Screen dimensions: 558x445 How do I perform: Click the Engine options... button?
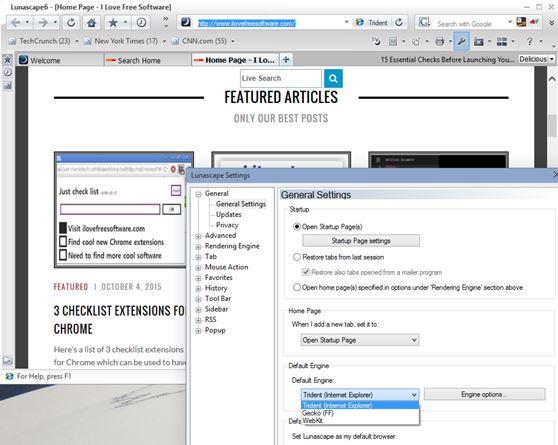pyautogui.click(x=484, y=394)
